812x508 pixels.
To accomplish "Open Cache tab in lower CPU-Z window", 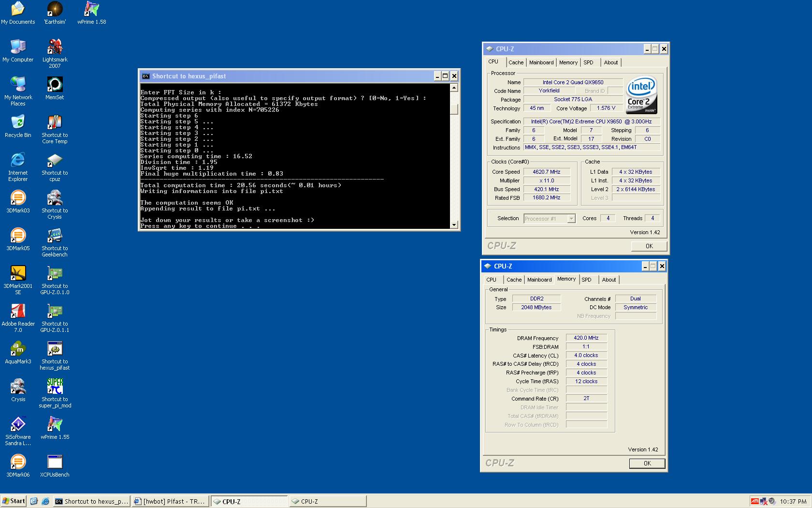I will [x=514, y=280].
